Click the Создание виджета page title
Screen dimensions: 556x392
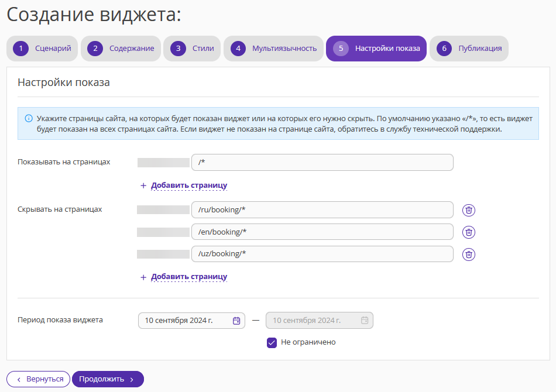click(94, 15)
